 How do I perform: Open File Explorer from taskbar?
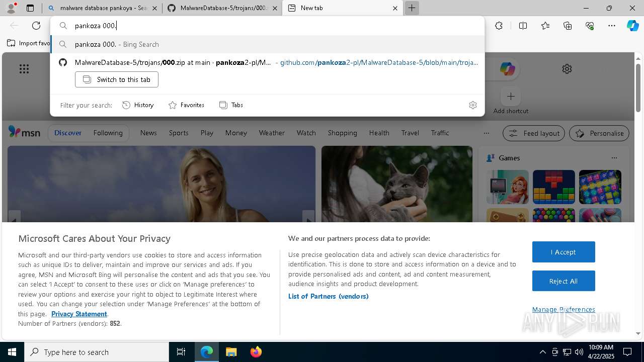pos(231,352)
